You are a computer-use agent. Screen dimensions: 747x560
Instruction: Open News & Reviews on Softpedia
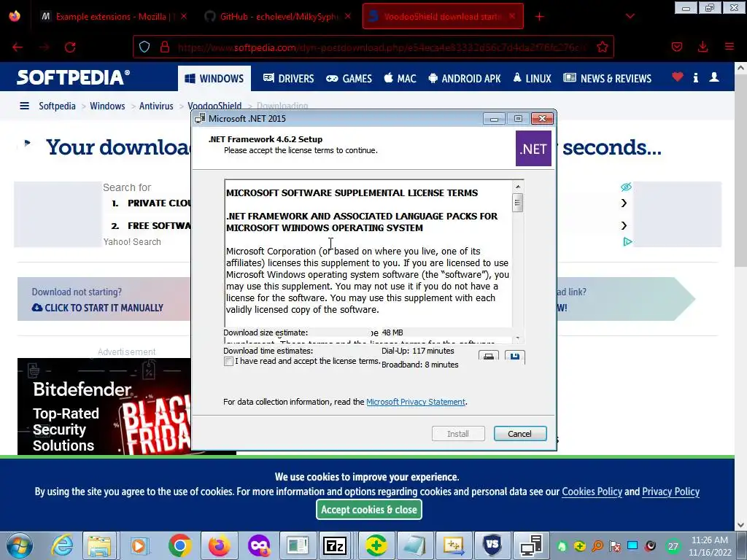pos(608,79)
